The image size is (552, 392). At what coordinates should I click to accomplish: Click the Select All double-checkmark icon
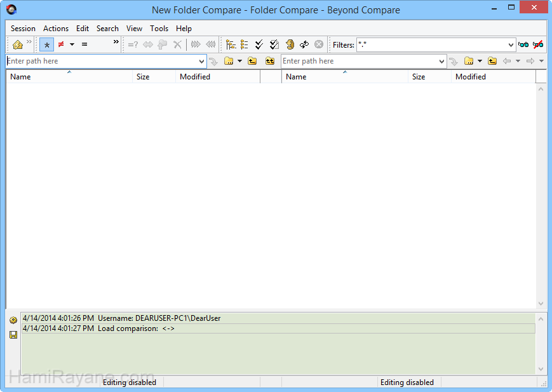[x=259, y=44]
